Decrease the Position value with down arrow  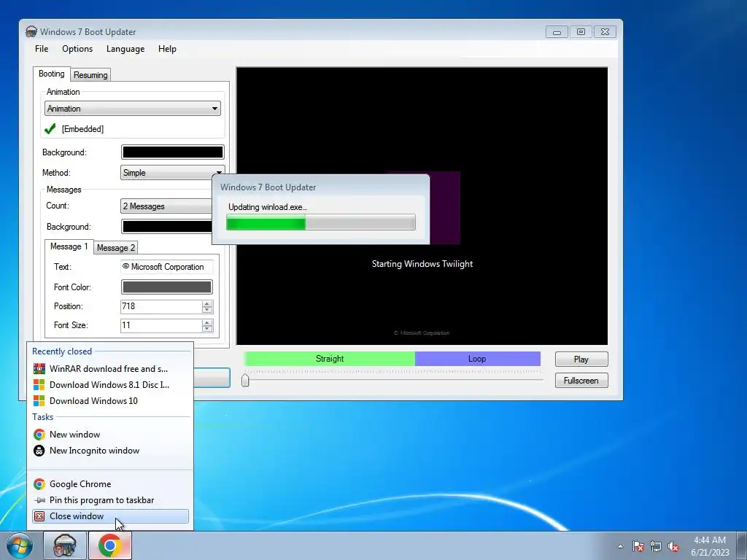(x=206, y=309)
